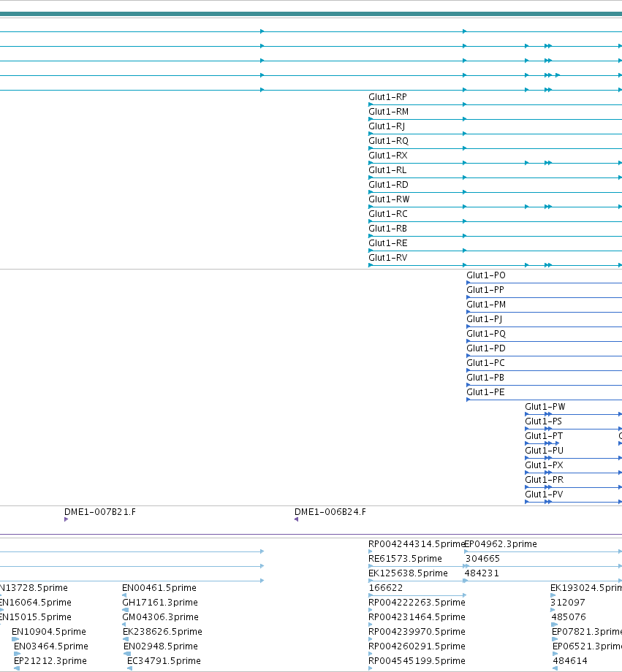Select EST EN03464.5prime
The width and height of the screenshot is (622, 672).
click(x=51, y=646)
